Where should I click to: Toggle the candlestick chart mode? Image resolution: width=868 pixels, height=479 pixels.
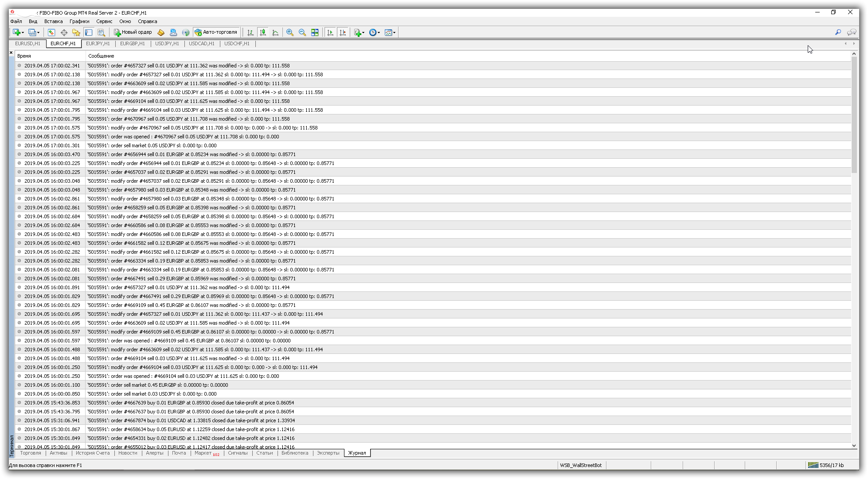click(263, 32)
